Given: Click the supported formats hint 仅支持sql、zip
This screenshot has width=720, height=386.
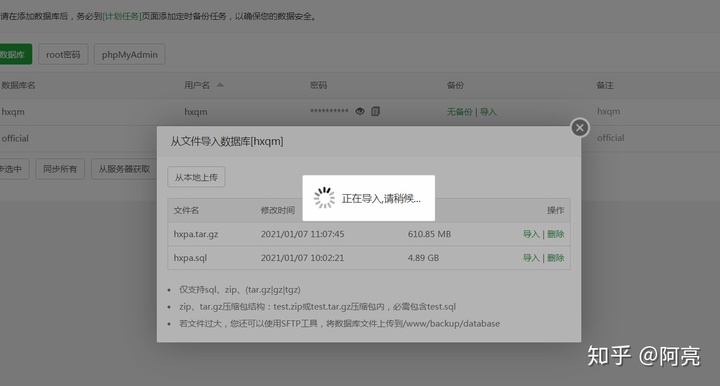Looking at the screenshot, I should pos(240,290).
